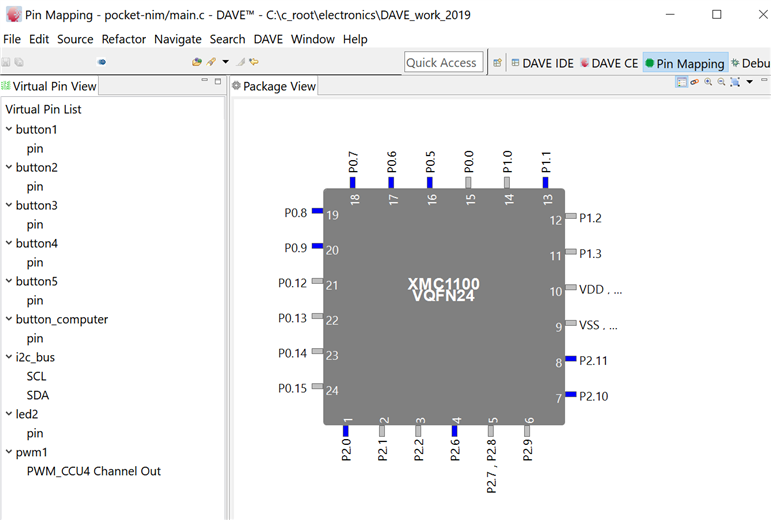The width and height of the screenshot is (771, 520).
Task: Click the VDD pin label on chip
Action: click(x=600, y=289)
